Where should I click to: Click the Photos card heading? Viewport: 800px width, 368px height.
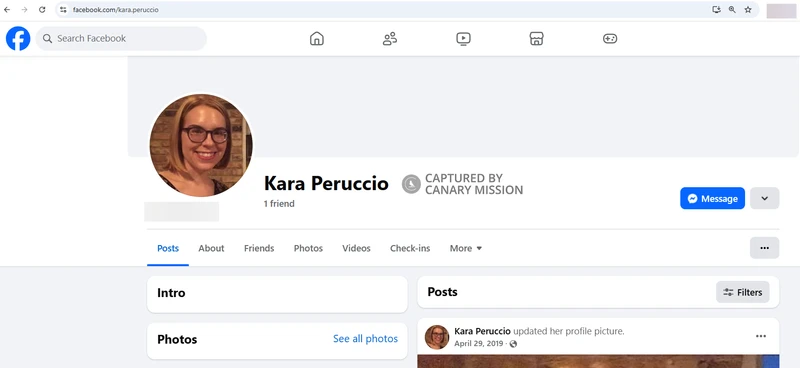point(177,339)
